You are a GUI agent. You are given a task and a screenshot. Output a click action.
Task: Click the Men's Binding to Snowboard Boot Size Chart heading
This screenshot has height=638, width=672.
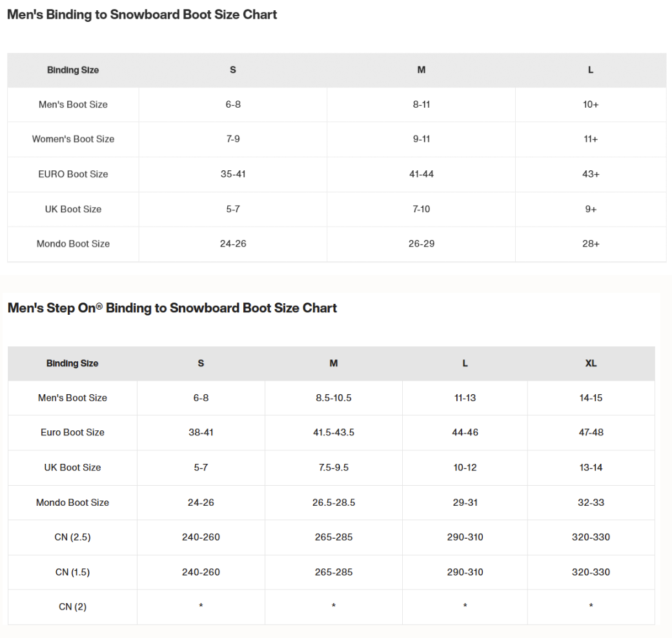[142, 15]
